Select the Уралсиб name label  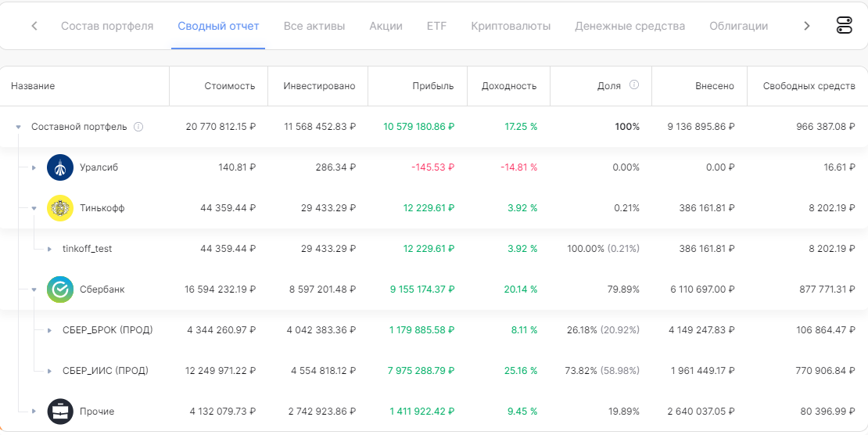pos(99,167)
